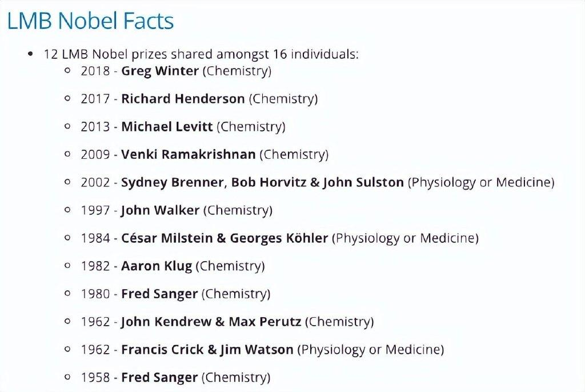Click John Sulston's name
This screenshot has width=585, height=392.
pyautogui.click(x=363, y=182)
